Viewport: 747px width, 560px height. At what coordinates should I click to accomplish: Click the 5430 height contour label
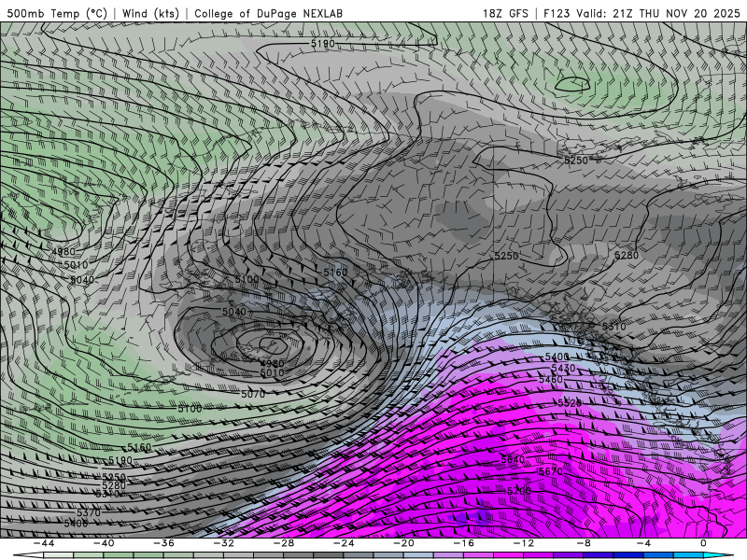point(563,368)
